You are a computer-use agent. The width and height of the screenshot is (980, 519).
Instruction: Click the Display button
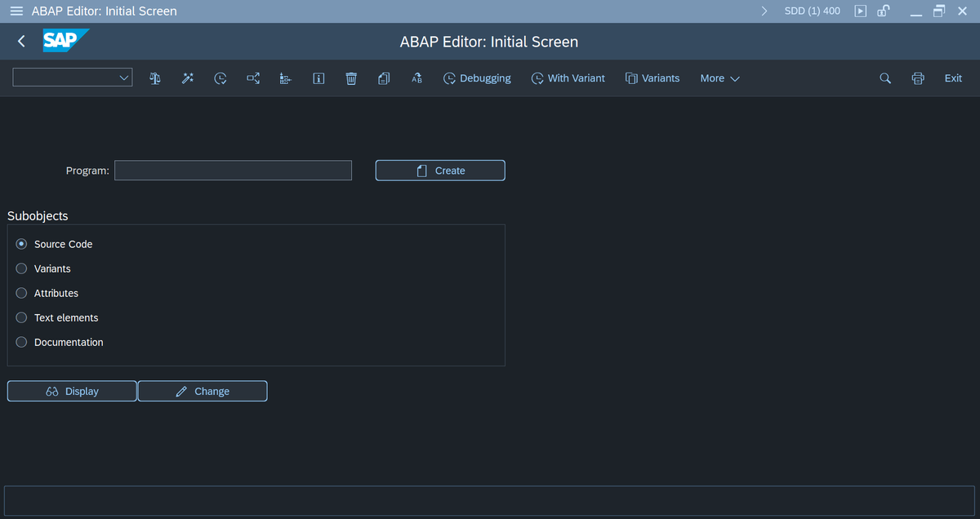(x=72, y=391)
